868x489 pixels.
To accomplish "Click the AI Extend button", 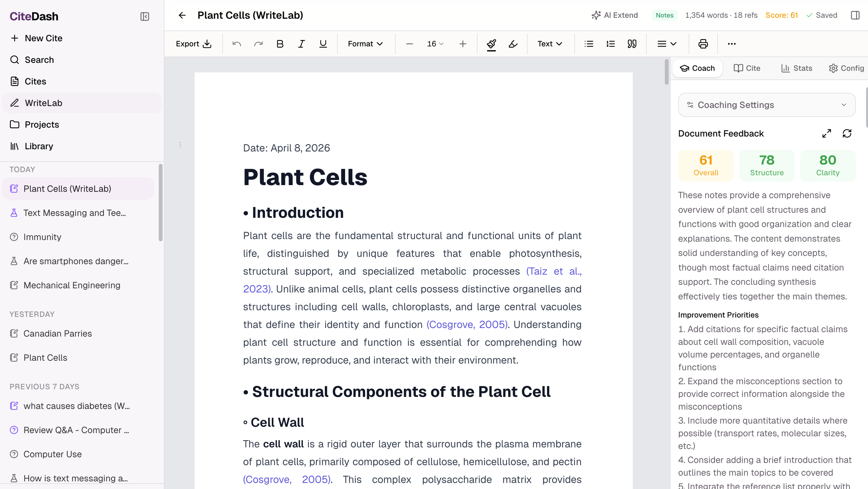I will pyautogui.click(x=615, y=15).
